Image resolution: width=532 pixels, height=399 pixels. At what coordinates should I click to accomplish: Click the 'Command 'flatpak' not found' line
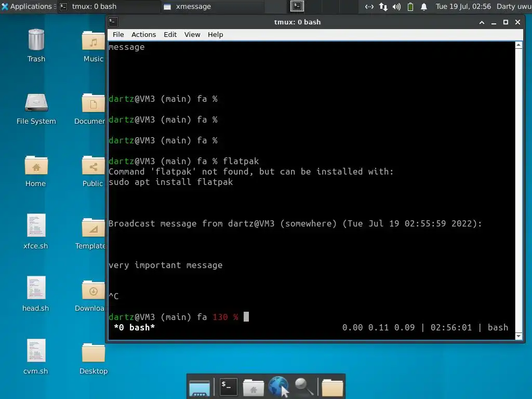[x=251, y=171]
